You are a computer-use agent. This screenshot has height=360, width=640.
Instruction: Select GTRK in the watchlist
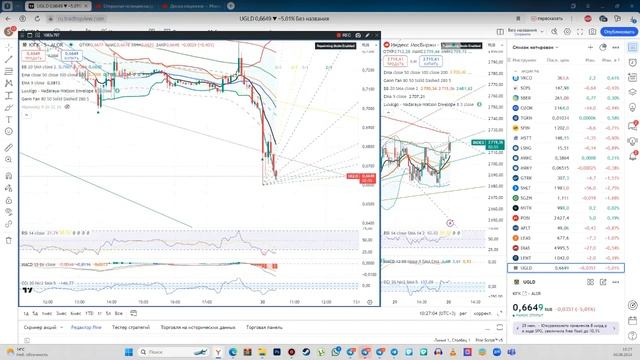click(x=566, y=178)
